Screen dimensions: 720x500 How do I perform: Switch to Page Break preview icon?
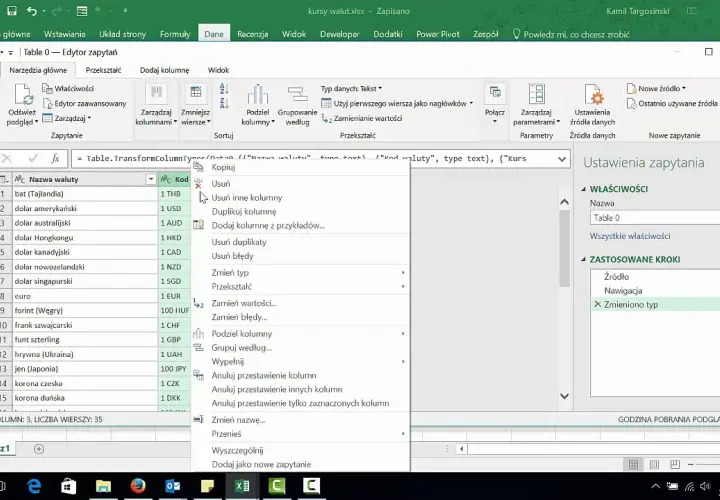click(x=675, y=465)
